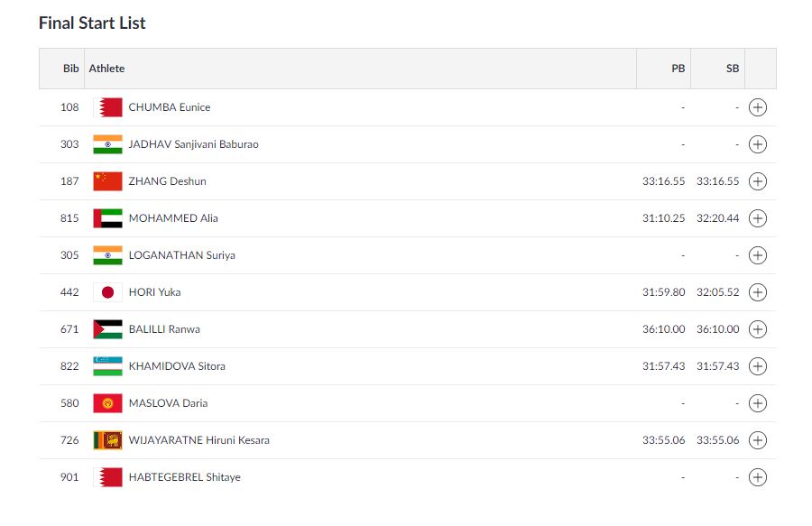Expand KHAMIDOVA Sitora row
The height and width of the screenshot is (526, 812).
(757, 366)
